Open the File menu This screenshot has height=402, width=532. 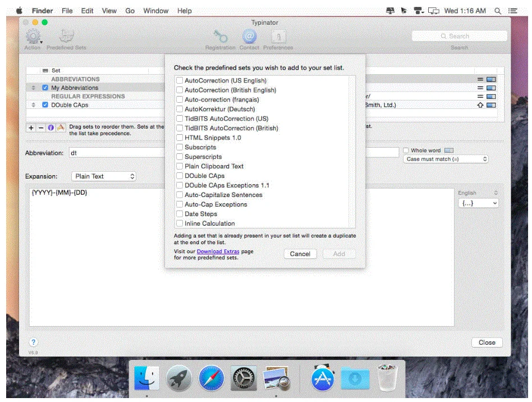[x=67, y=11]
